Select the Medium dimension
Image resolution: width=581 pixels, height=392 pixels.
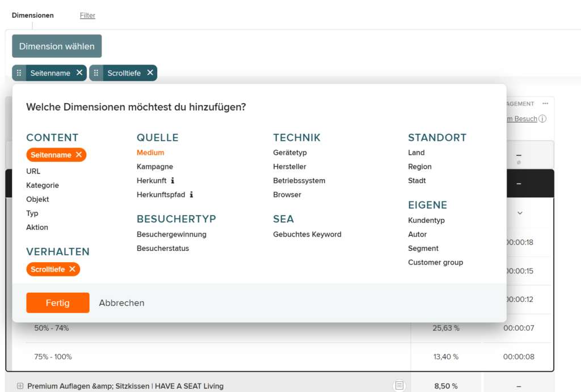150,153
